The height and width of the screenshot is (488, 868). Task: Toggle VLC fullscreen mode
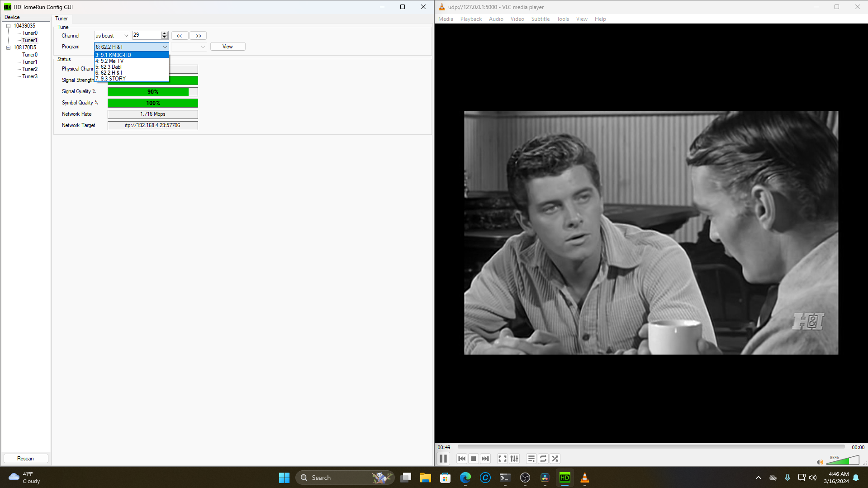click(x=502, y=459)
